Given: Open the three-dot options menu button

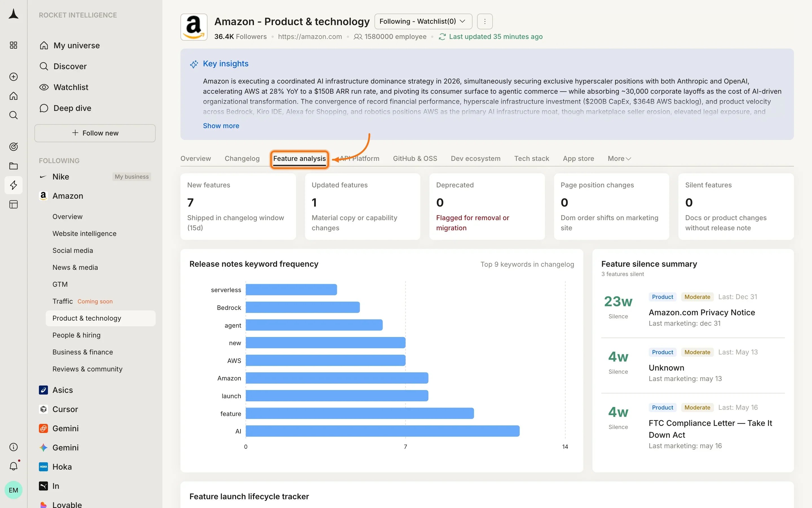Looking at the screenshot, I should (x=484, y=21).
